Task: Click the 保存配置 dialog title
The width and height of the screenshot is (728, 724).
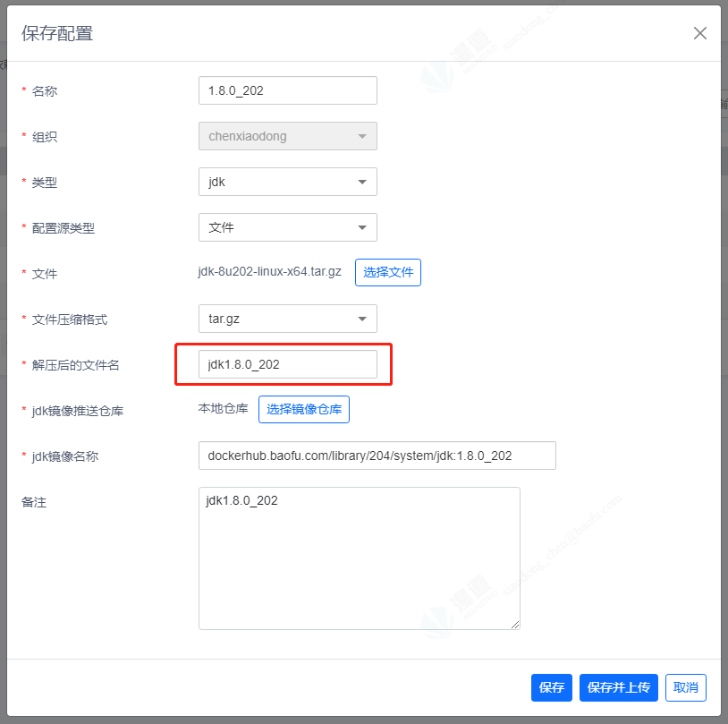Action: (57, 33)
